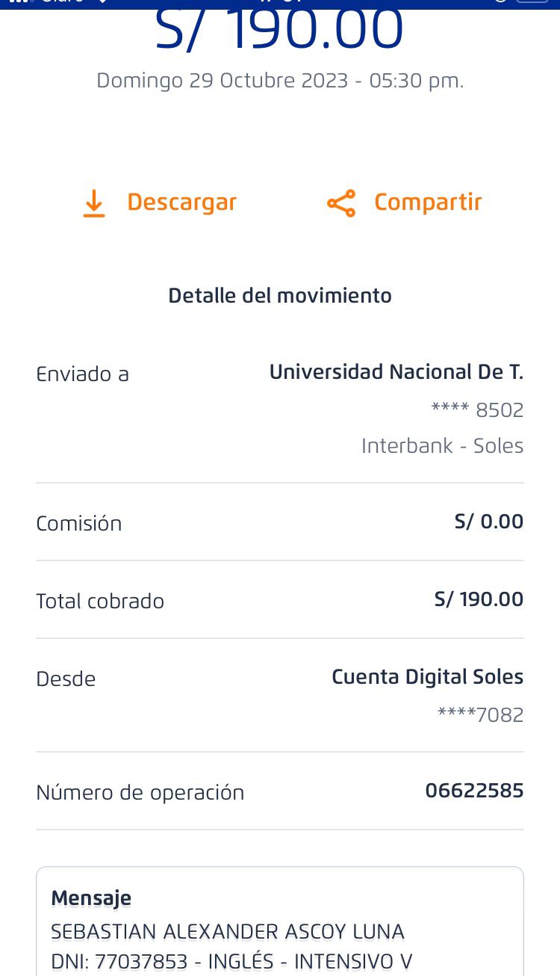Tap the Comisión label
560x976 pixels.
click(x=79, y=524)
